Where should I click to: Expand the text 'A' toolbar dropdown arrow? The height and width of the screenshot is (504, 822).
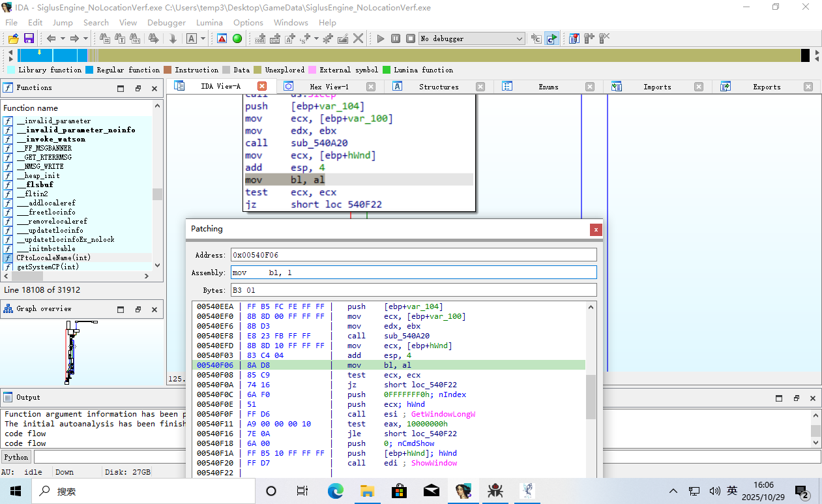click(203, 38)
